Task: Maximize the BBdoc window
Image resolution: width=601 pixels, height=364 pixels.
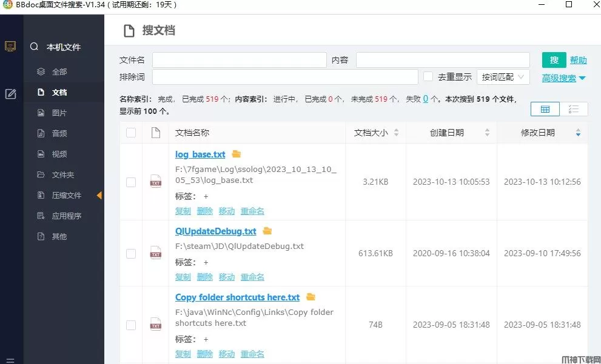Action: tap(569, 5)
